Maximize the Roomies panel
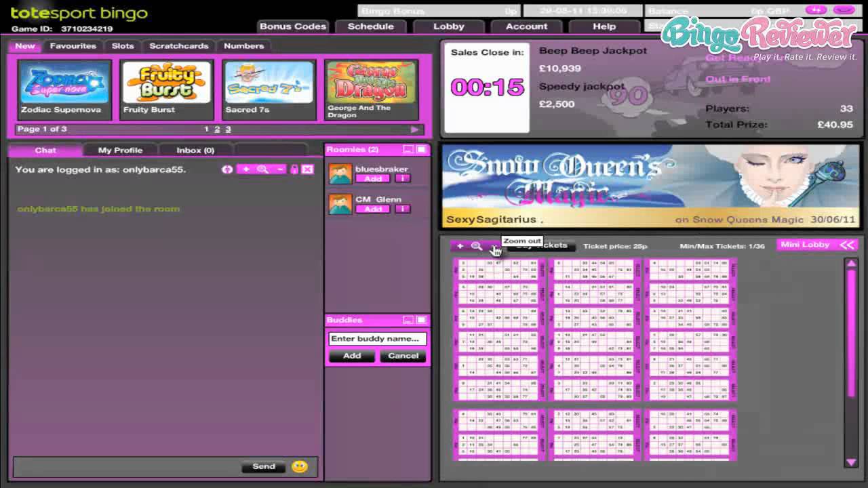 [421, 149]
